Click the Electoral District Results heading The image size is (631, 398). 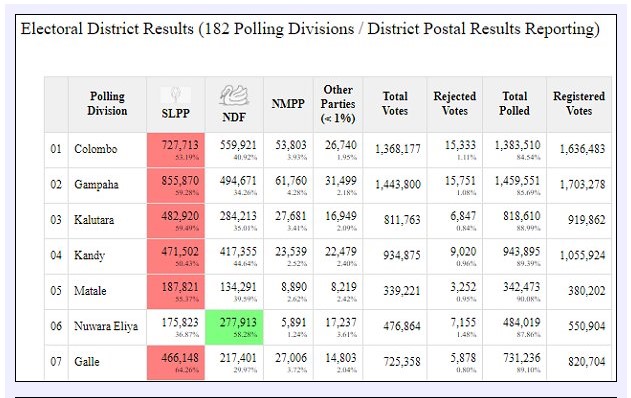click(310, 29)
